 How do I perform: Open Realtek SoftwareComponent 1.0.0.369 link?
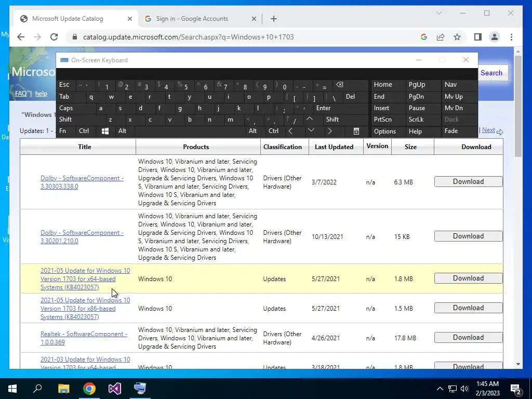click(x=84, y=338)
